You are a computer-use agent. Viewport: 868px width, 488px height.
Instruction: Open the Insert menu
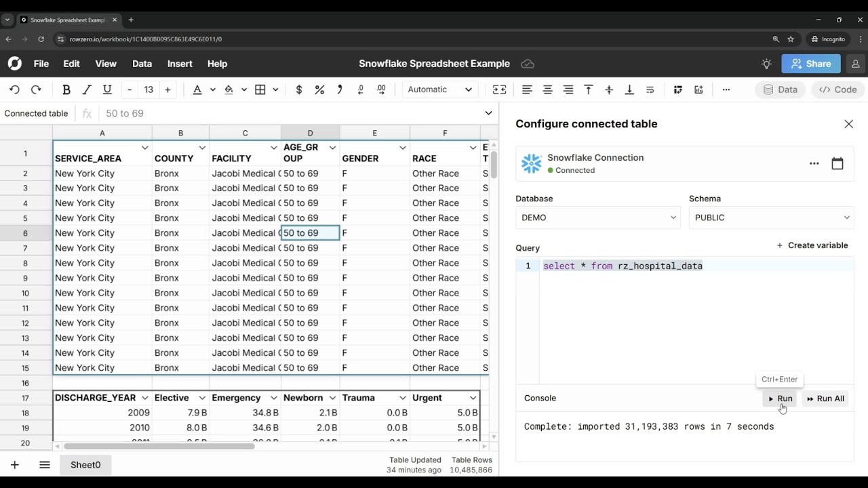pos(180,64)
